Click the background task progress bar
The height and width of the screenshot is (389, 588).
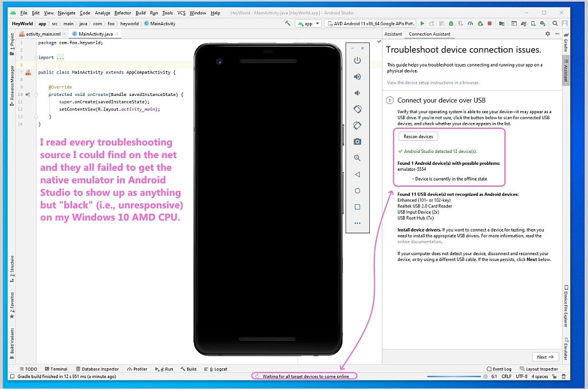point(454,376)
